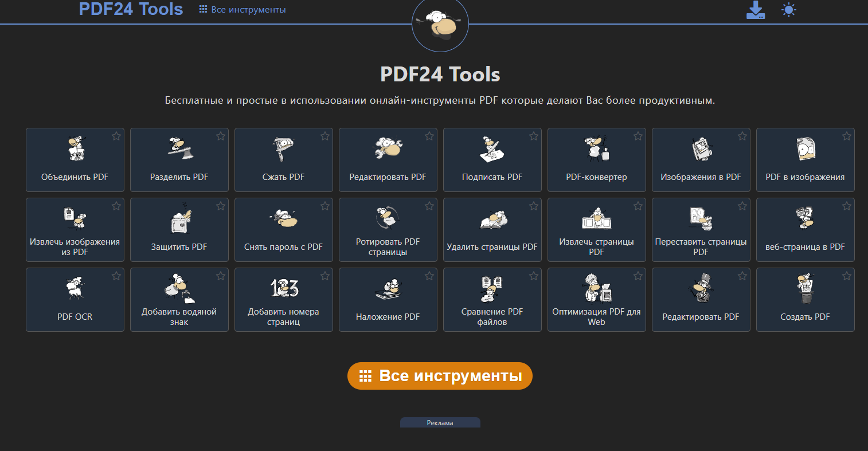Star the Защитить PDF card
868x451 pixels.
click(221, 206)
